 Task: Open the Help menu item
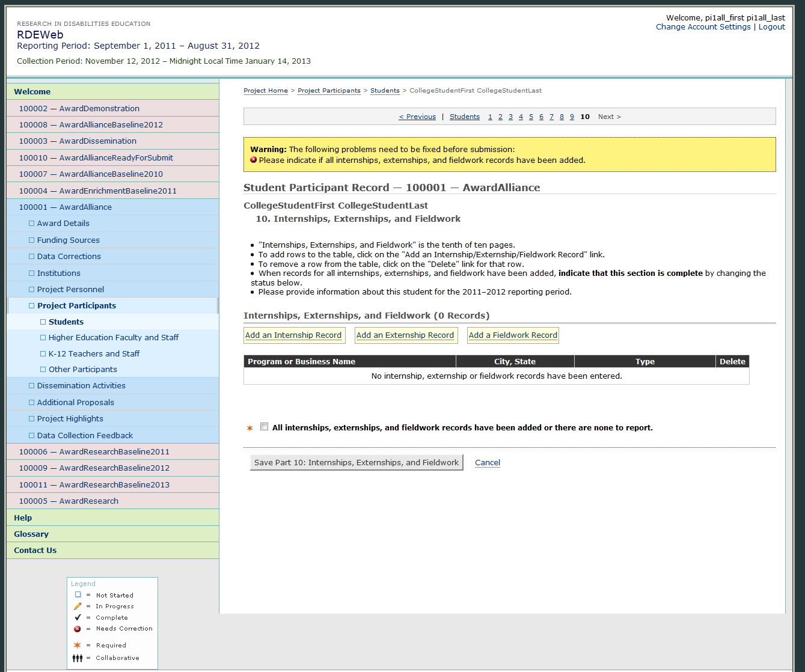[23, 518]
